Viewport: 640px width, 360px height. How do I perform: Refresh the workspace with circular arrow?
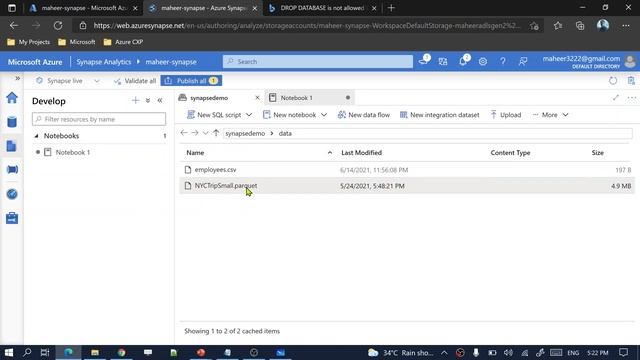pyautogui.click(x=613, y=81)
